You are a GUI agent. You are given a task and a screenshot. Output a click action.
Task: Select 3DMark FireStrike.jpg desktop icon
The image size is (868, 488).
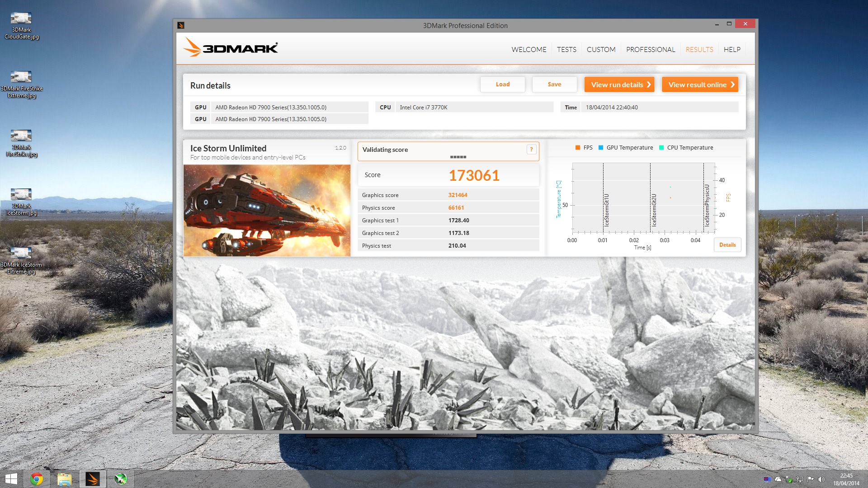click(21, 143)
